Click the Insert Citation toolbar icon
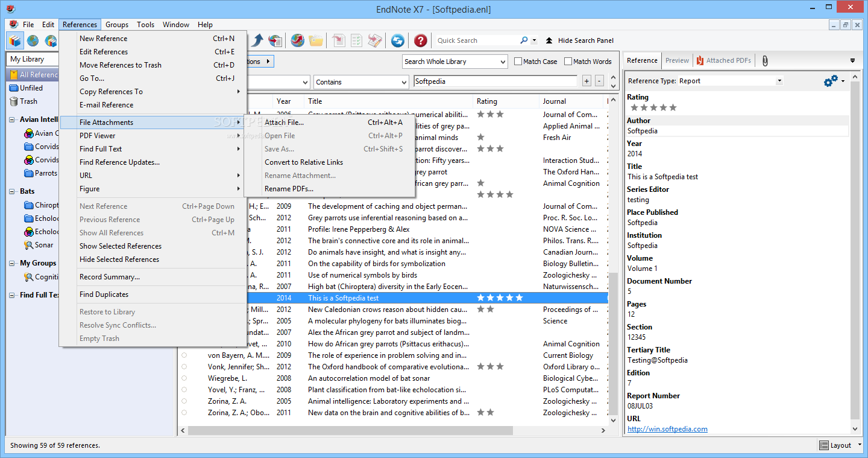Image resolution: width=868 pixels, height=458 pixels. coord(338,40)
